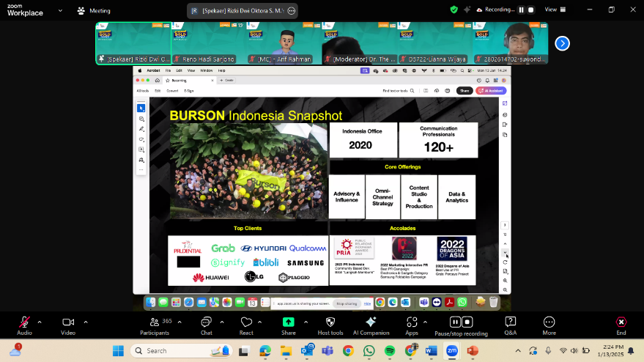Viewport: 644px width, 362px height.
Task: Pause recording from top Recording indicator
Action: pyautogui.click(x=521, y=10)
